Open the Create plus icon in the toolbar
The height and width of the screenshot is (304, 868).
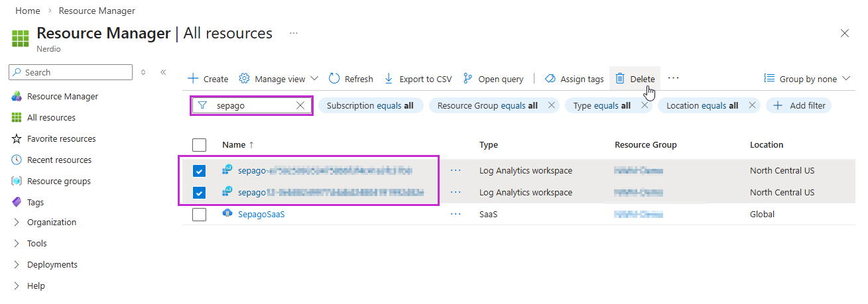[x=193, y=79]
